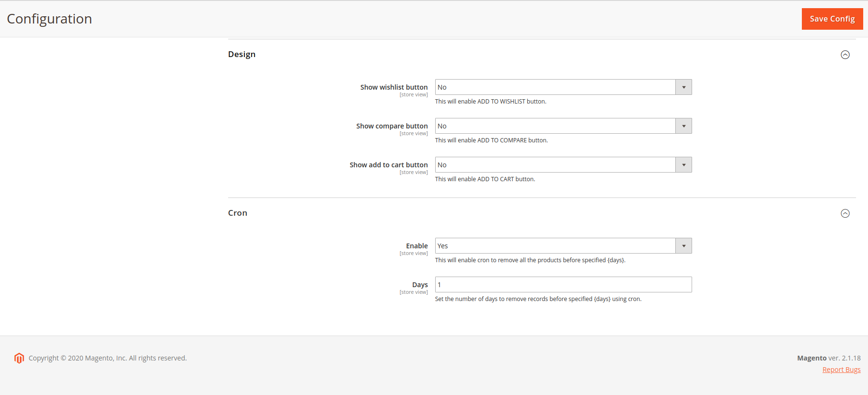Focus the Days input field
The image size is (868, 395).
point(563,285)
